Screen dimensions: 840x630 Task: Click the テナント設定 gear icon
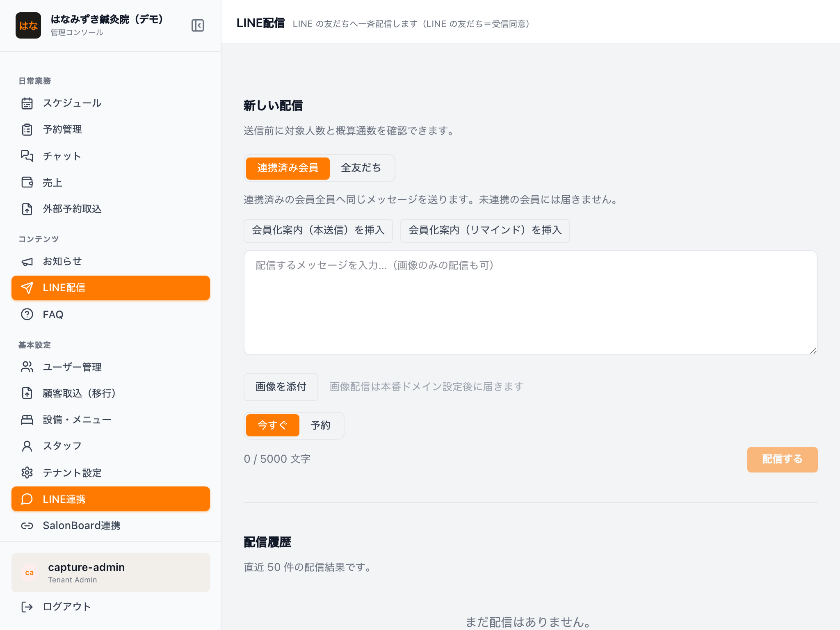27,472
